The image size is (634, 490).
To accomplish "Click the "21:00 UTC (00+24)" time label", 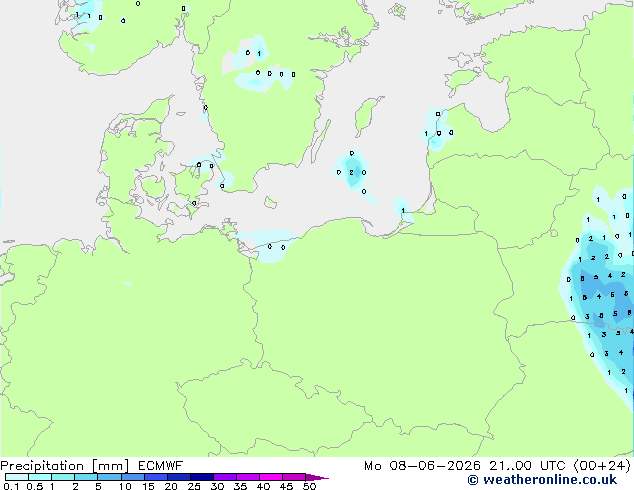I will (560, 466).
